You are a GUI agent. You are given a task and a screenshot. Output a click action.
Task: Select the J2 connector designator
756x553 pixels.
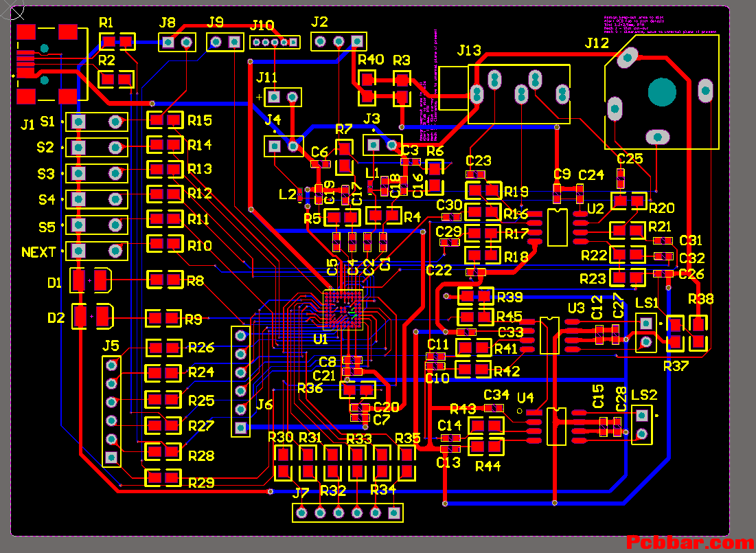(319, 22)
